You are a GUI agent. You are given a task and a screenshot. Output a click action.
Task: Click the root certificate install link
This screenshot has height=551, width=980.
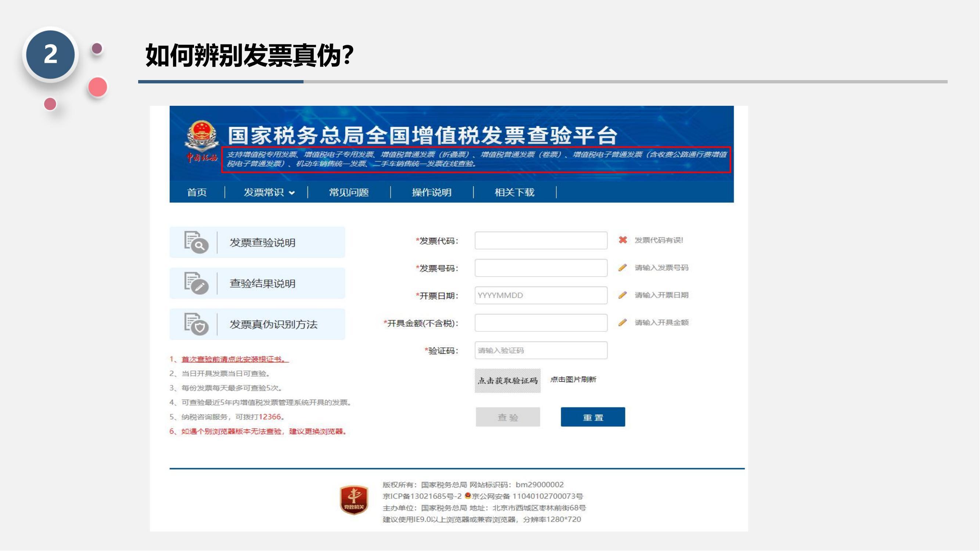click(235, 359)
